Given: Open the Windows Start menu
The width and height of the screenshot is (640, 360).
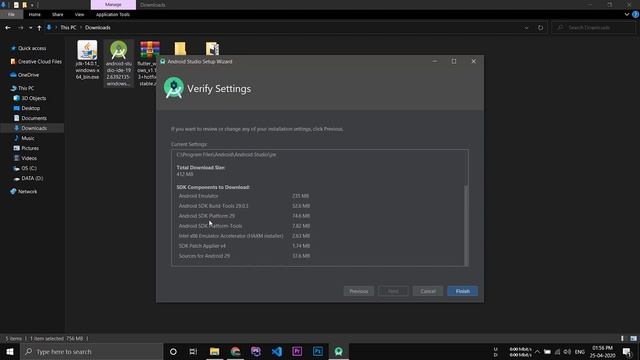Looking at the screenshot, I should [10, 351].
